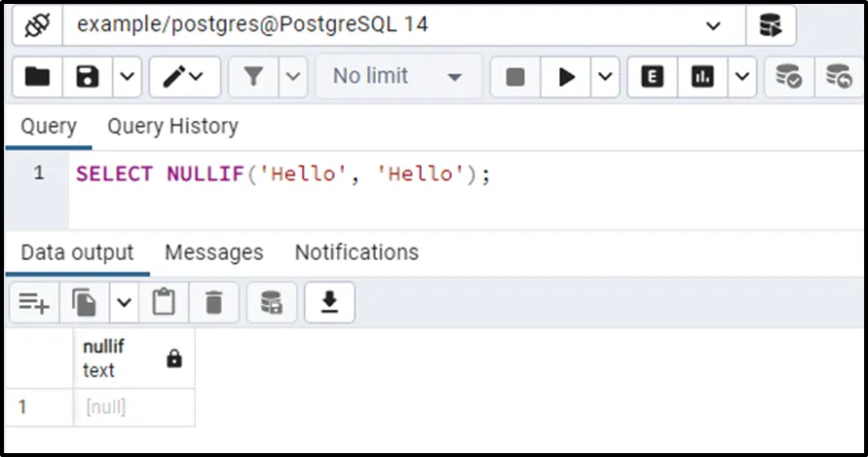
Task: Click the Add row icon
Action: [x=34, y=304]
